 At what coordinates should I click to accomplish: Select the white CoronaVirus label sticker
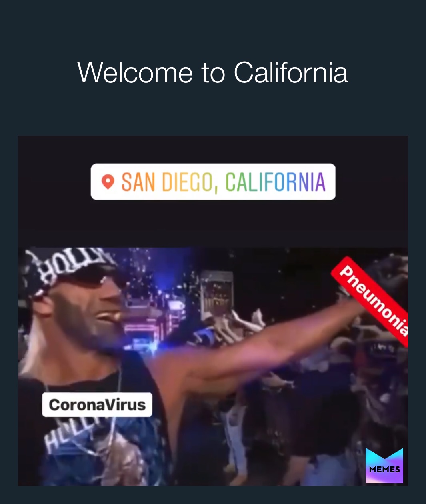[x=97, y=405]
